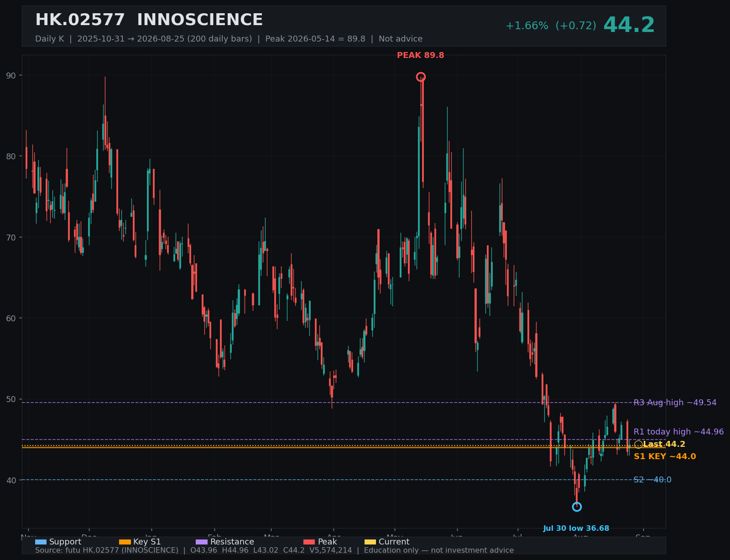Click the blue Jul 30 low circle marker
Screen dimensions: 730x560
click(577, 507)
